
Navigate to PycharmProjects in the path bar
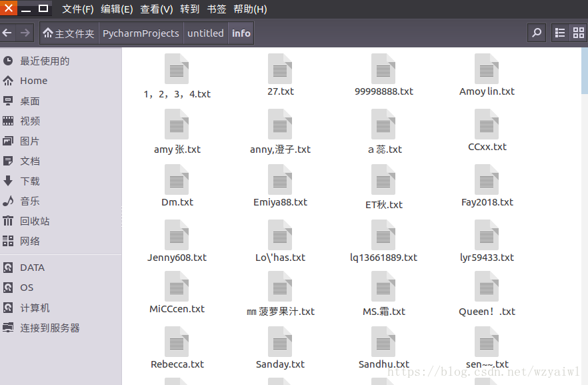click(141, 33)
